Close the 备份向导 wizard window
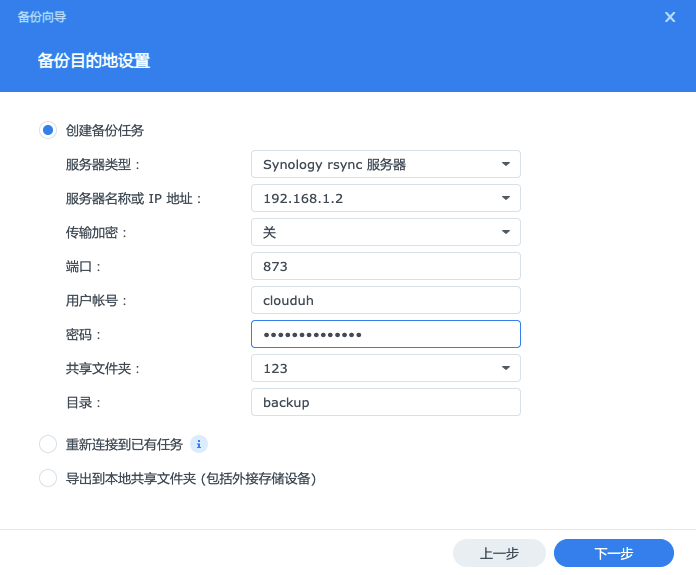This screenshot has height=575, width=696. tap(670, 17)
